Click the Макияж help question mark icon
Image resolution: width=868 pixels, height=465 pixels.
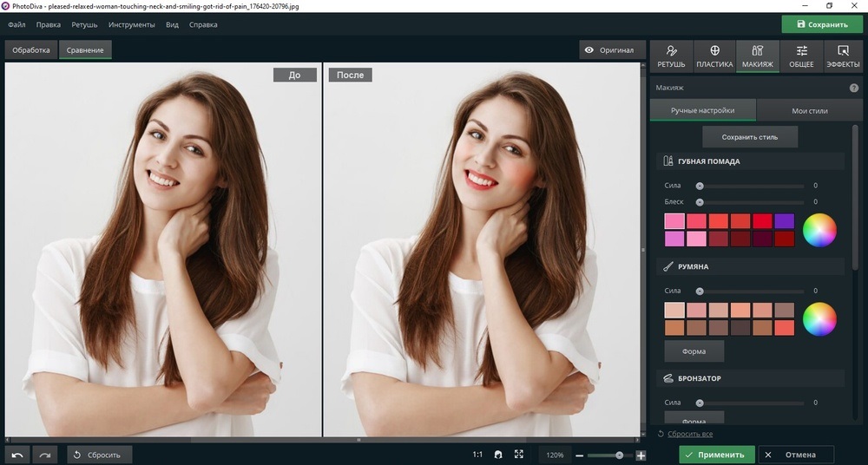(x=853, y=88)
